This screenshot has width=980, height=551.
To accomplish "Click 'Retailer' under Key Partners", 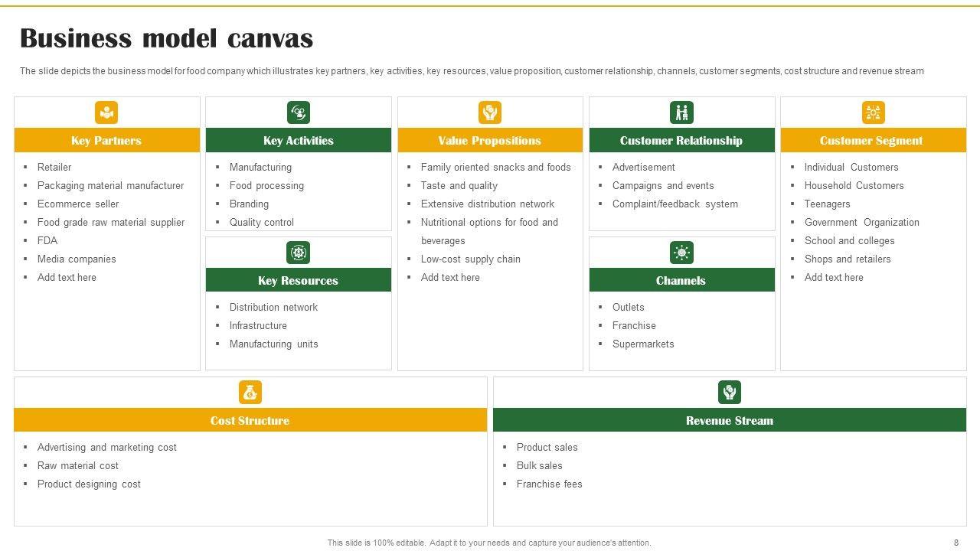I will [x=54, y=167].
